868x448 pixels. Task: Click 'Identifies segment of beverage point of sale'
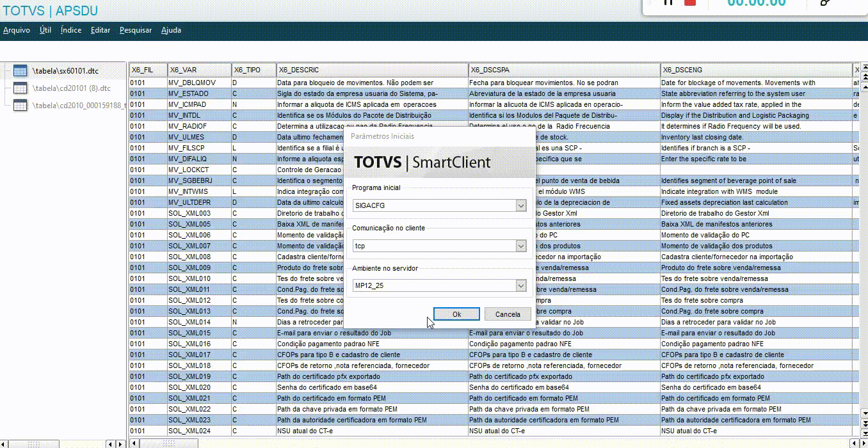pyautogui.click(x=756, y=180)
